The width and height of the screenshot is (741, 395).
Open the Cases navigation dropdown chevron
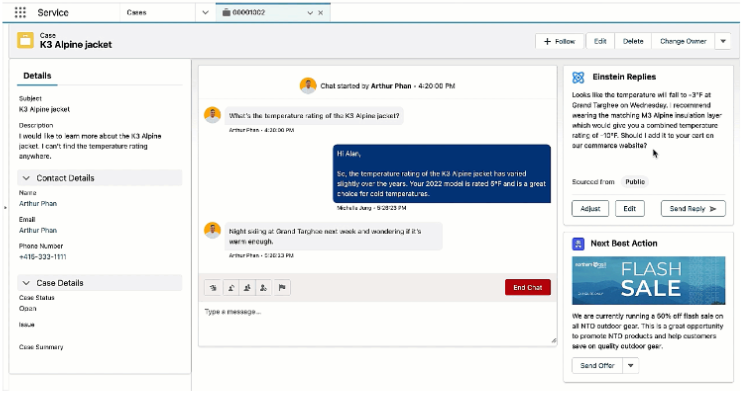[x=205, y=13]
